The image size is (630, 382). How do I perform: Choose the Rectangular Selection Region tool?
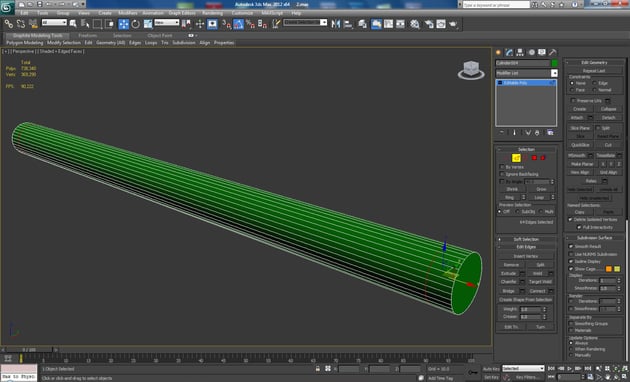[x=97, y=24]
